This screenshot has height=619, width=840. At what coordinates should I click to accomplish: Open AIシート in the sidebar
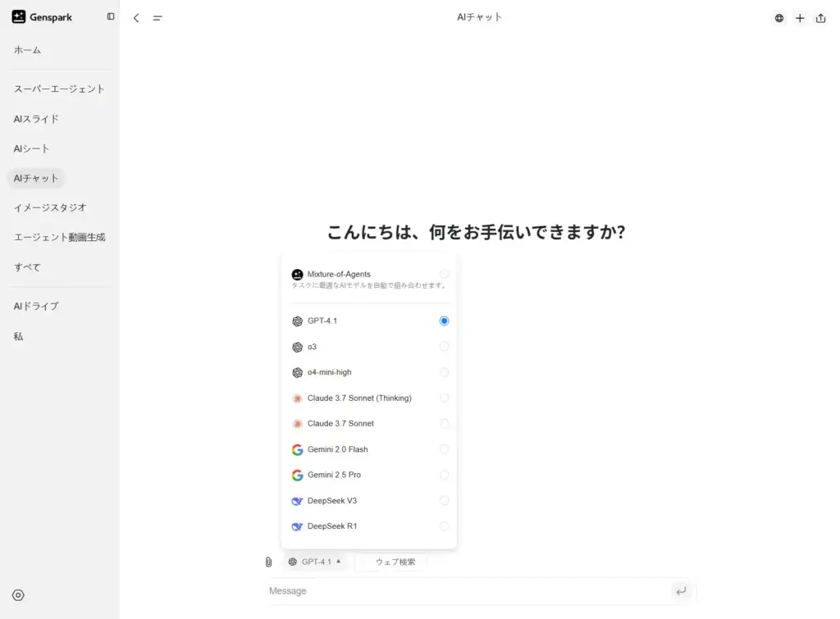pos(32,149)
